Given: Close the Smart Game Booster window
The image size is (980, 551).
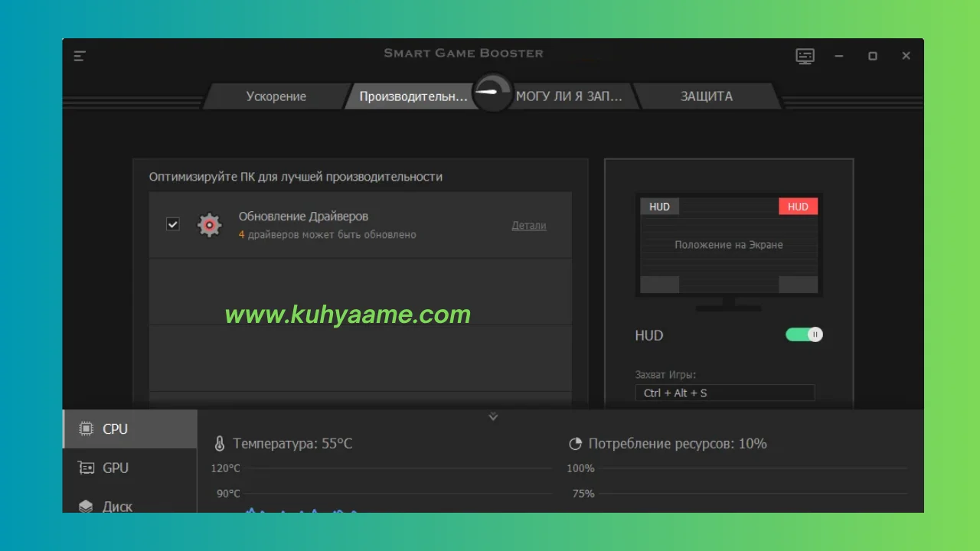Looking at the screenshot, I should pos(906,56).
